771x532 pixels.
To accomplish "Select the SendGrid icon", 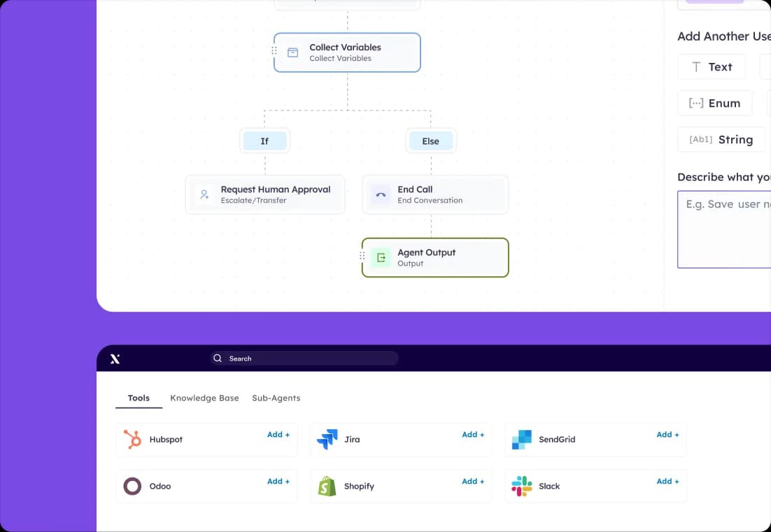I will [521, 440].
